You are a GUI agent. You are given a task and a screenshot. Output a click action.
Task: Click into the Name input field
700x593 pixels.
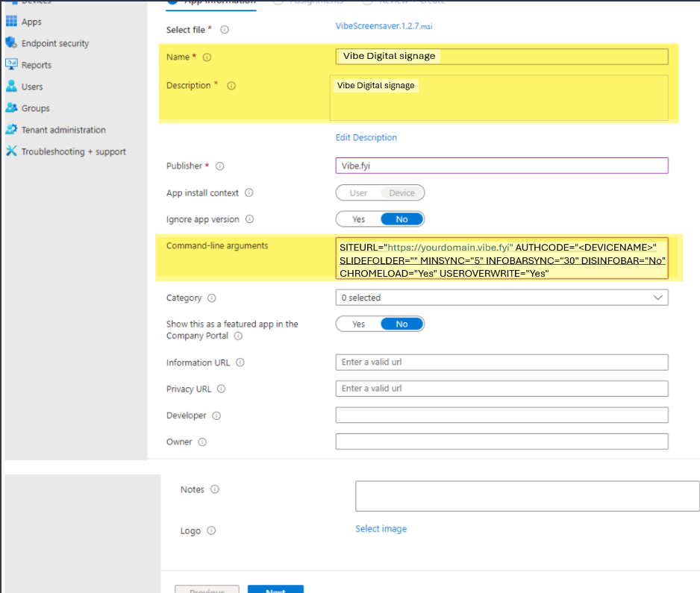pyautogui.click(x=501, y=57)
